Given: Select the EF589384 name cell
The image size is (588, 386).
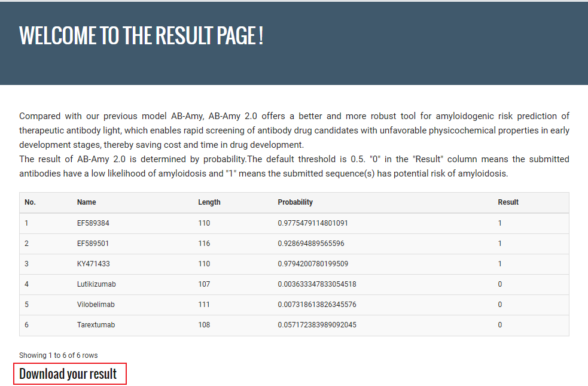Looking at the screenshot, I should coord(93,223).
